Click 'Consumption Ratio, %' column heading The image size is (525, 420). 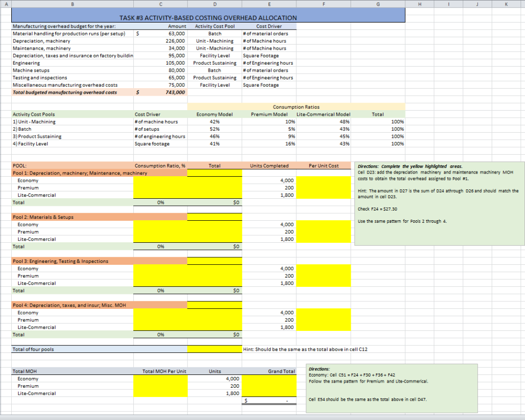click(x=160, y=166)
